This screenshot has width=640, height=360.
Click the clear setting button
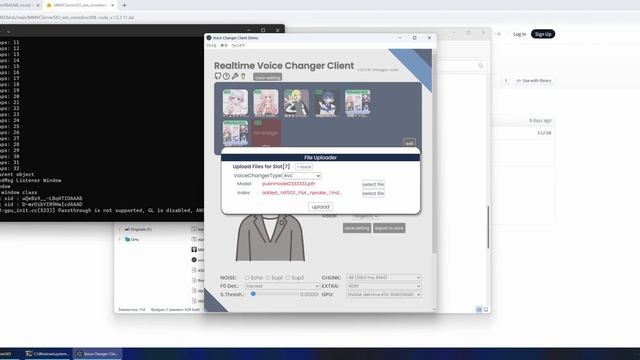pos(267,77)
